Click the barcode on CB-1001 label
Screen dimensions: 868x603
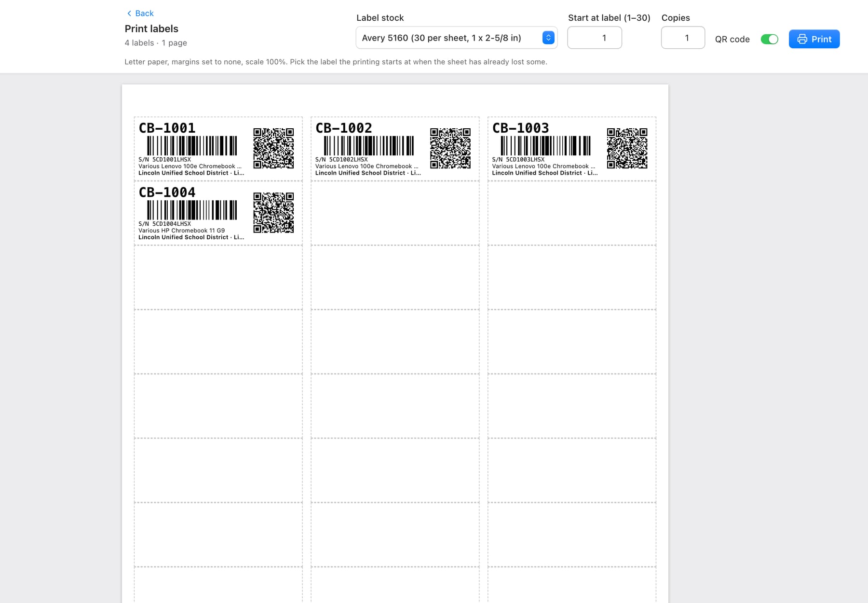click(192, 146)
